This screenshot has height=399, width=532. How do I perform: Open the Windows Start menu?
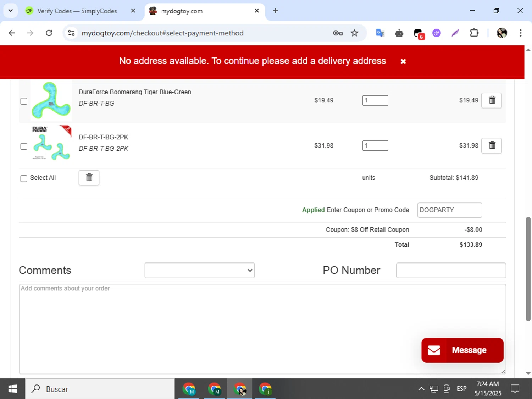pos(12,389)
